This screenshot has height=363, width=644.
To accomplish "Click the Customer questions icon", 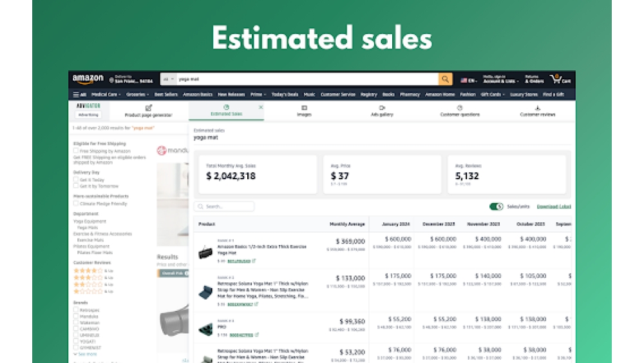I will pyautogui.click(x=460, y=108).
